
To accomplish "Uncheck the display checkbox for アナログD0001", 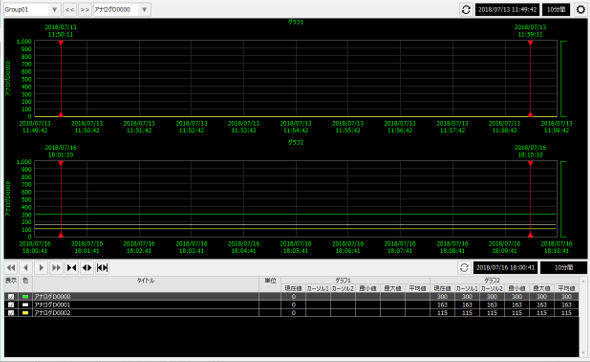I will pos(11,305).
